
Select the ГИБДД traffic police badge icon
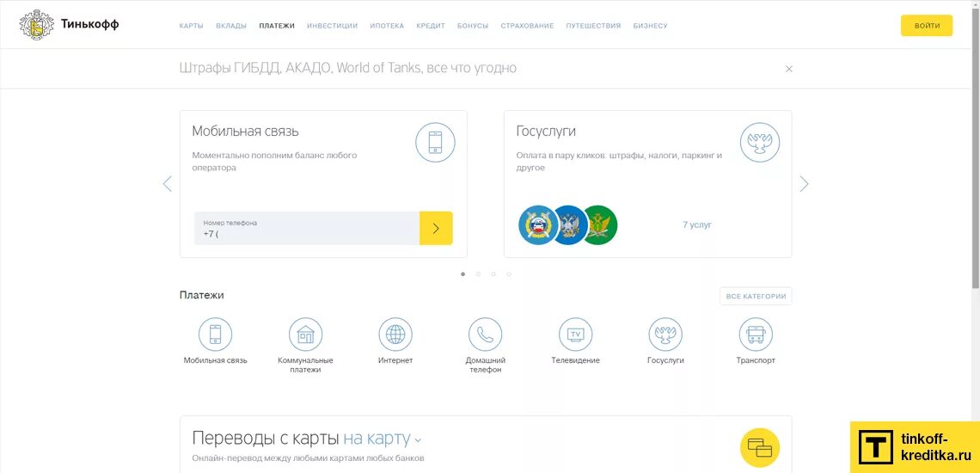(537, 225)
